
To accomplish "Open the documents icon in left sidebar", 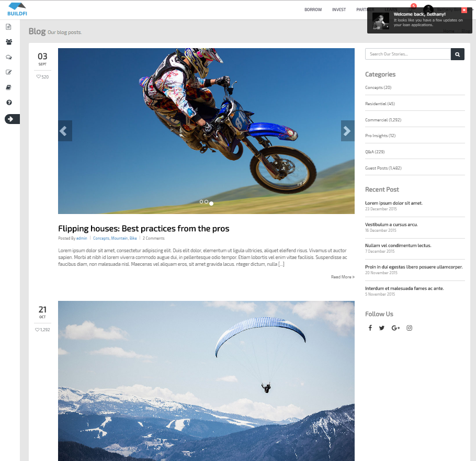I will pos(9,27).
